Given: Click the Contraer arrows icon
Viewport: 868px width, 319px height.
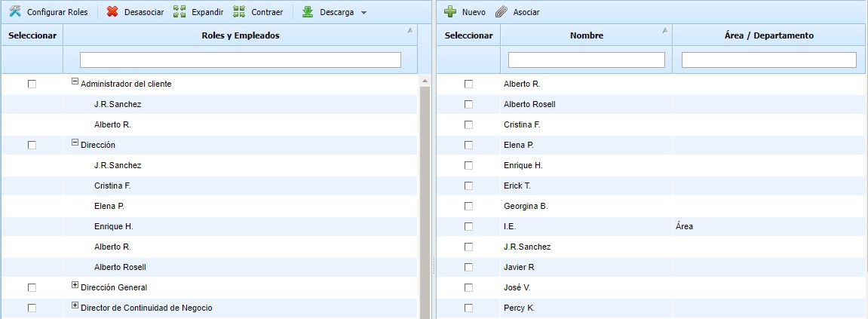Looking at the screenshot, I should 239,12.
